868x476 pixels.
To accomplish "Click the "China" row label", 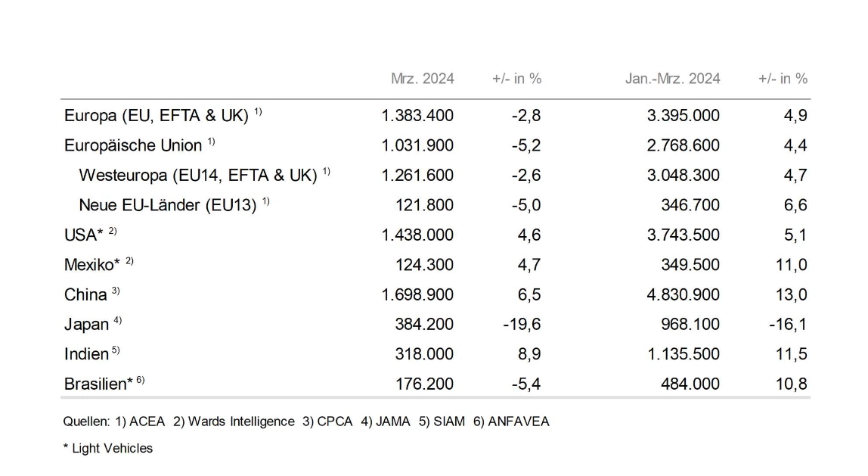I will (x=86, y=294).
